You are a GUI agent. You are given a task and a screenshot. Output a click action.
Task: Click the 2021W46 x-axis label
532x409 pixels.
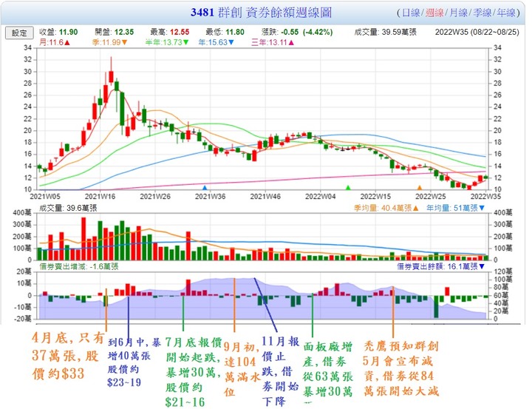[265, 197]
